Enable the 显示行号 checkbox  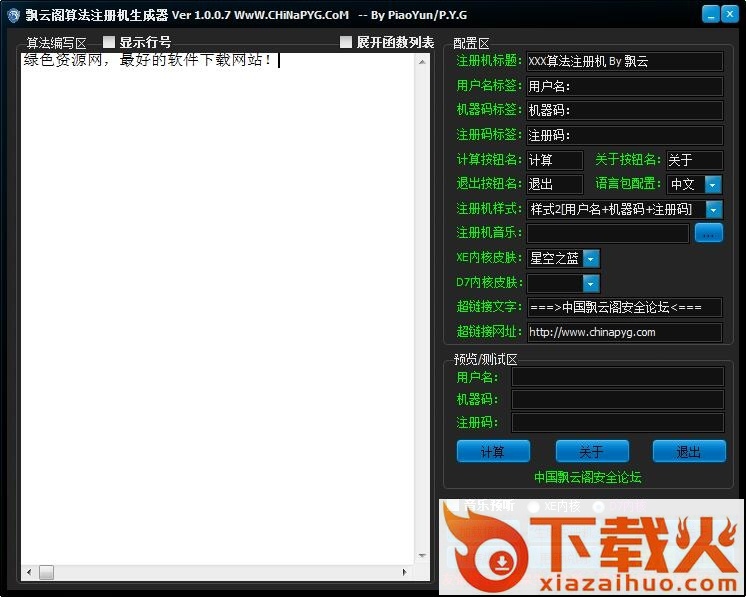110,42
